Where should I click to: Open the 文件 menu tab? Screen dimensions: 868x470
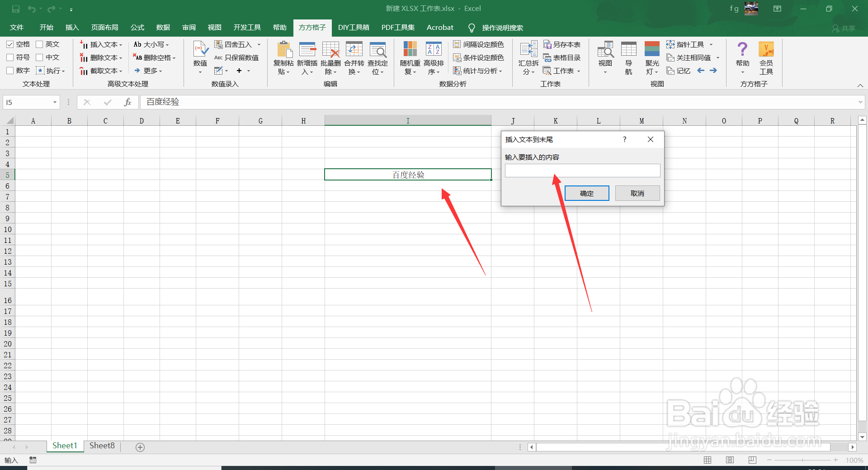[x=17, y=28]
